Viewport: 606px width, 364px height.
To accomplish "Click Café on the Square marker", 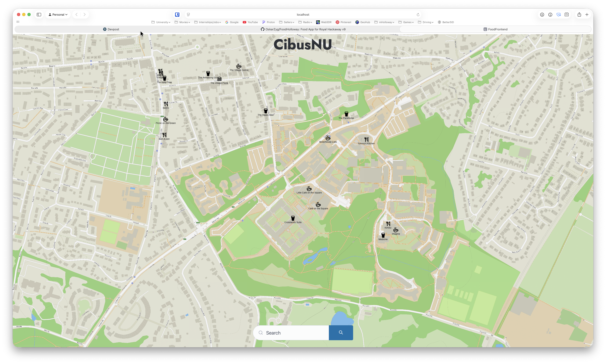I will tap(318, 205).
